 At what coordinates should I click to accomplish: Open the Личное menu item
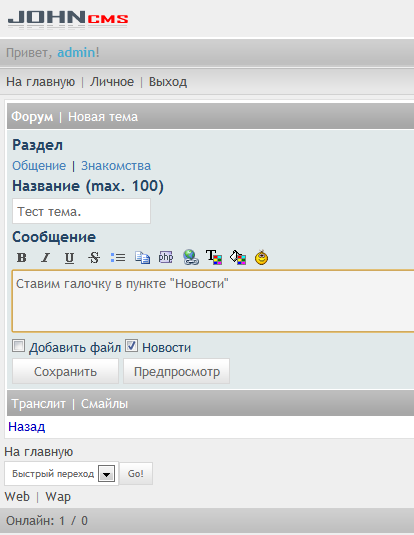coord(112,82)
